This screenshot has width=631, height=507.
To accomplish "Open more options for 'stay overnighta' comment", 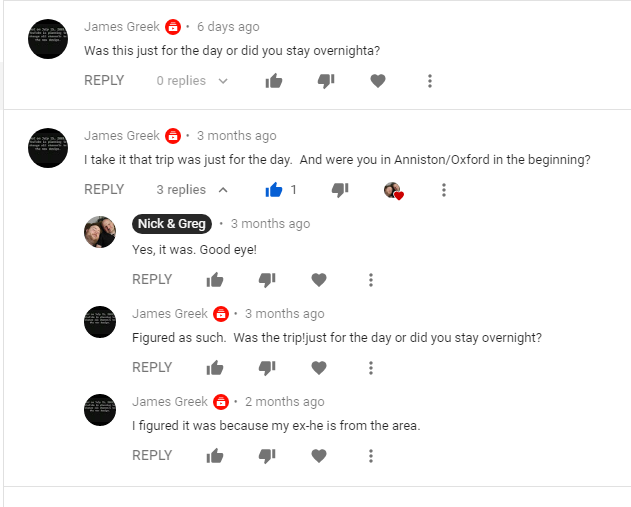I will tap(430, 81).
